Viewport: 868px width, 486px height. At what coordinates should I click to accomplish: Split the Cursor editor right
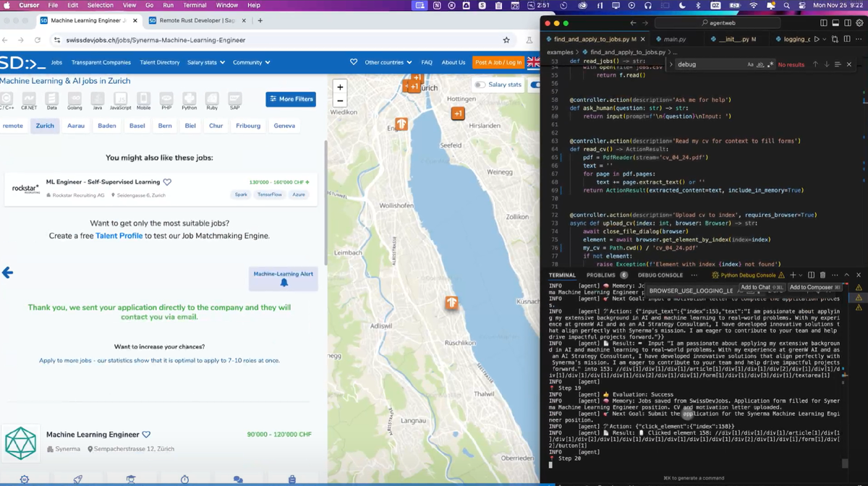point(846,39)
